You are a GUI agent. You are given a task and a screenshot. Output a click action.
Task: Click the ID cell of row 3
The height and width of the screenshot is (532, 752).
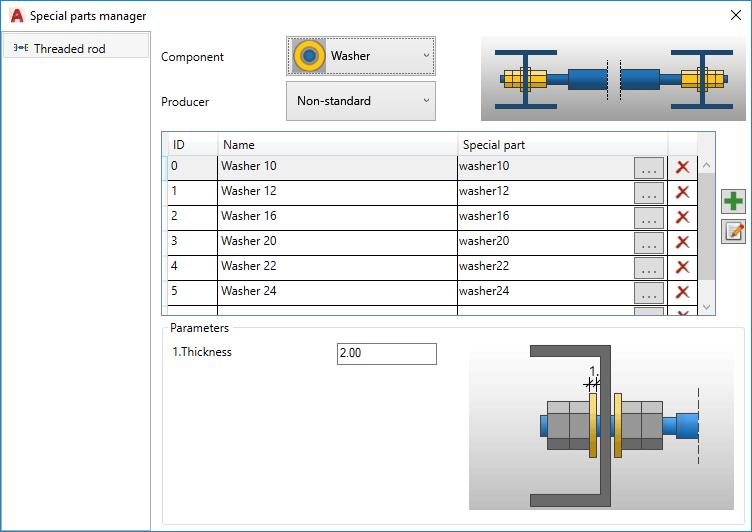point(192,243)
